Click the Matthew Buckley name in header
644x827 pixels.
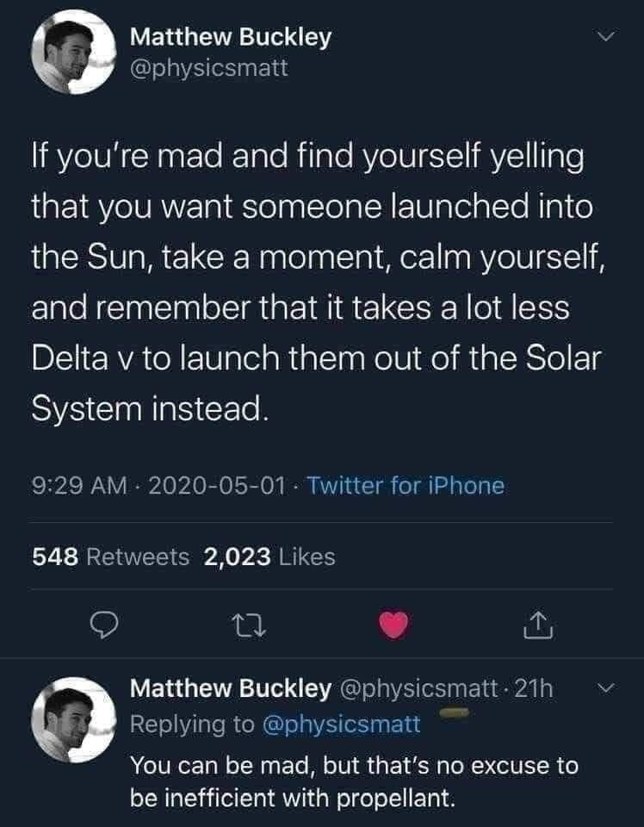230,37
